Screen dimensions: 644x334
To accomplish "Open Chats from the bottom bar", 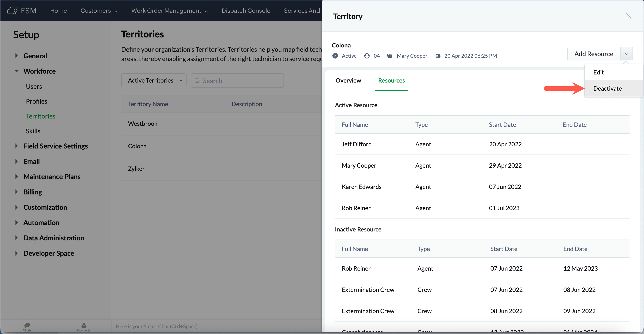I will [27, 327].
